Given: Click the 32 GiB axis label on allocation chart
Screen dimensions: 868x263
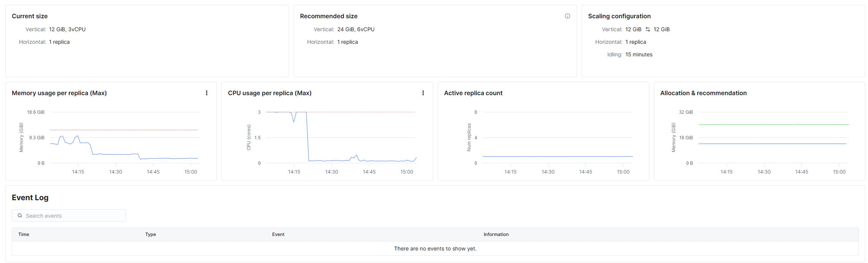Looking at the screenshot, I should (x=686, y=112).
